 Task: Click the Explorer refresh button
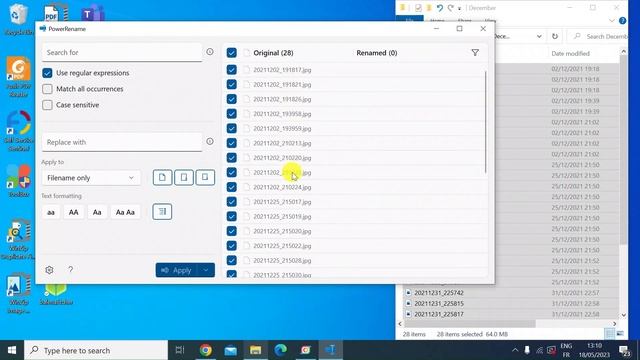[555, 36]
